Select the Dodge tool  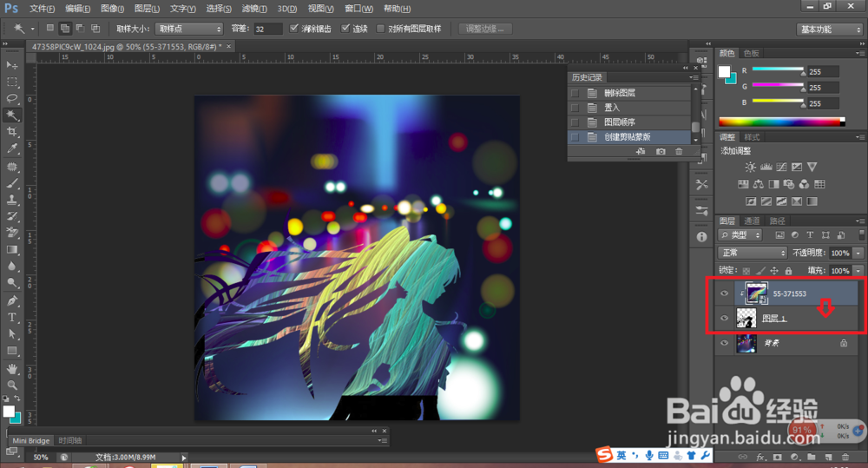pos(11,283)
